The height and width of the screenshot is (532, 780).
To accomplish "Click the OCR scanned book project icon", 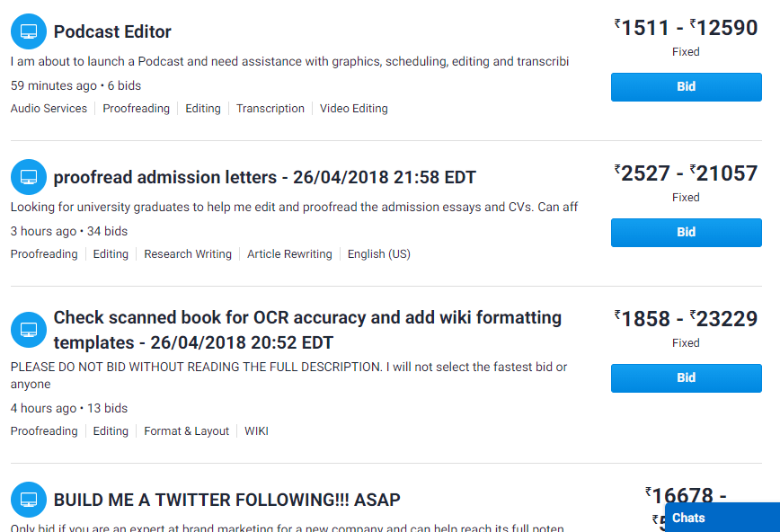I will (29, 330).
